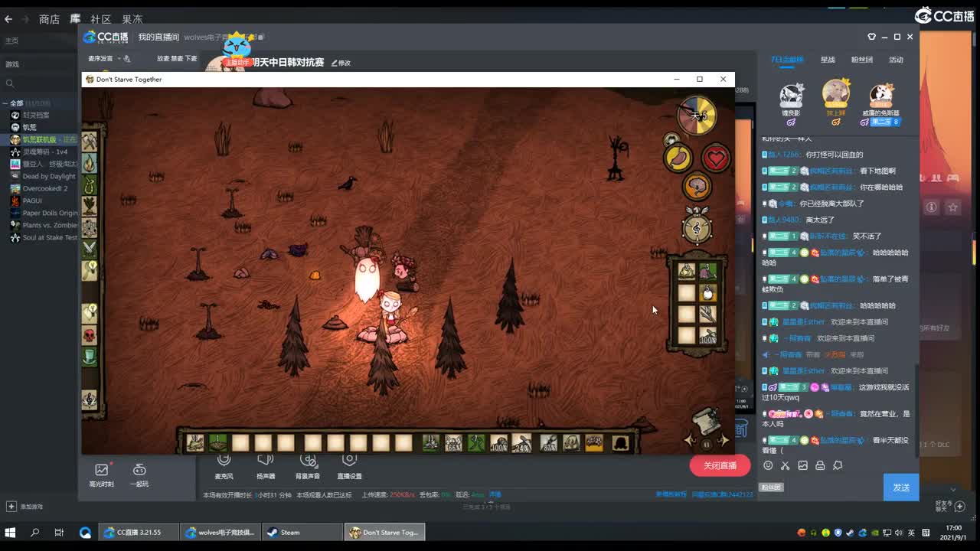Switch to the Steam taskbar window
Image resolution: width=980 pixels, height=551 pixels.
[302, 532]
